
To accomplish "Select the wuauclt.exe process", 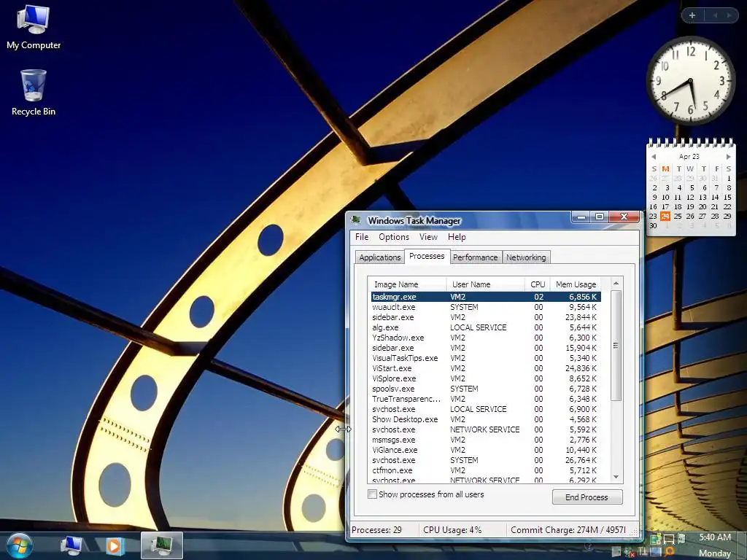I will tap(393, 307).
